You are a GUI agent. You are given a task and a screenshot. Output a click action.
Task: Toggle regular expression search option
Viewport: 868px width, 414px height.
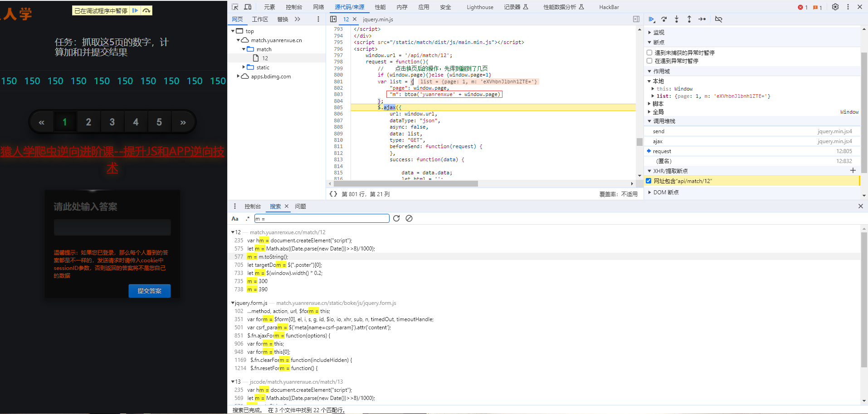pos(248,218)
